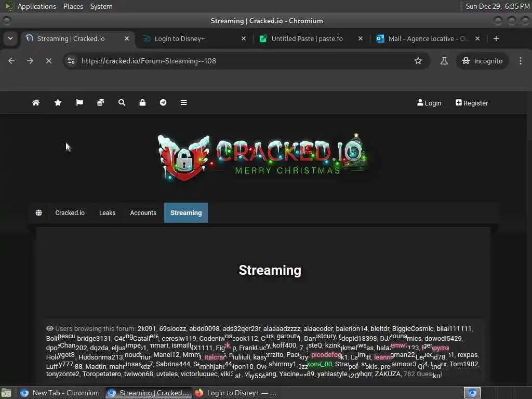
Task: Open user profile abdo0098
Action: 204,329
